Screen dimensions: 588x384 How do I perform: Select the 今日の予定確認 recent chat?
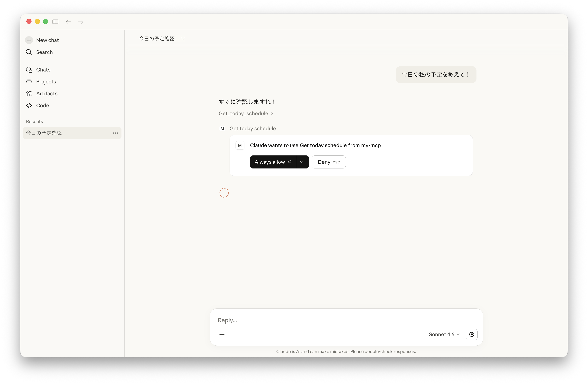(x=44, y=133)
